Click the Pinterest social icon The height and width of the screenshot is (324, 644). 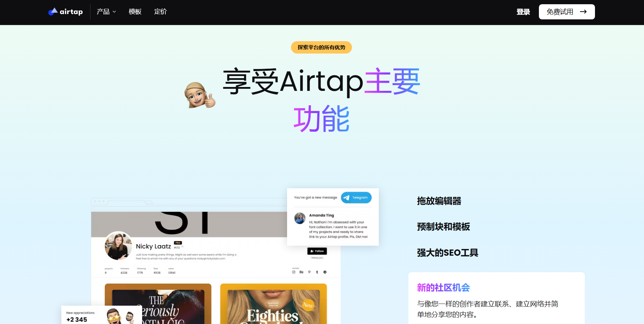309,272
